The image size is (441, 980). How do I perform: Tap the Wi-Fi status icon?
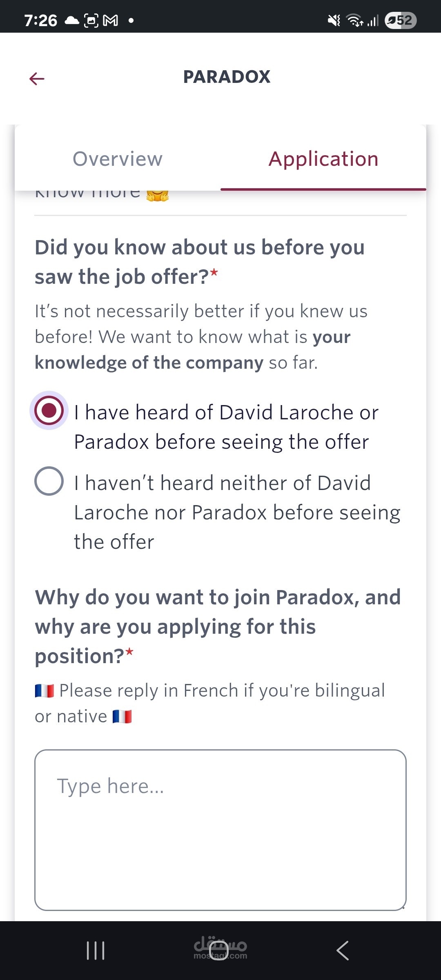pos(354,20)
